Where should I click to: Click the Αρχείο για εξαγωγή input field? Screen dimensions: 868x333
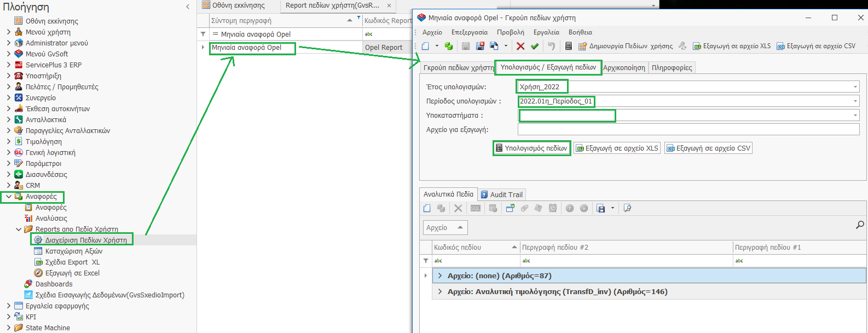pos(688,130)
